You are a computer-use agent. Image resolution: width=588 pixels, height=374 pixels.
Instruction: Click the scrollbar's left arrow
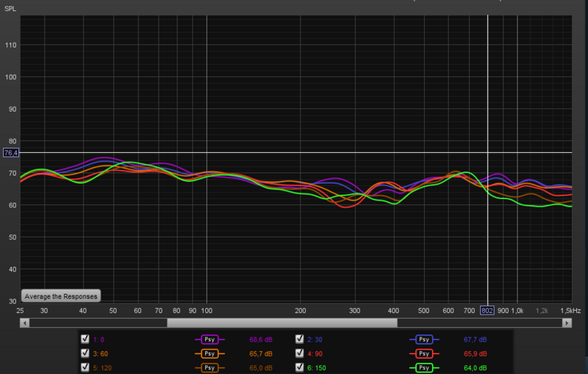(24, 323)
